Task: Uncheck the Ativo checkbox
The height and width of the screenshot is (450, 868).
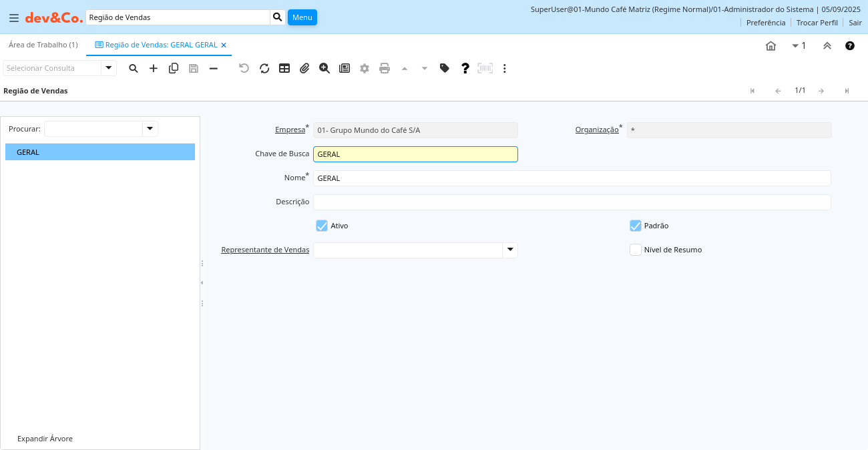Action: (x=322, y=226)
